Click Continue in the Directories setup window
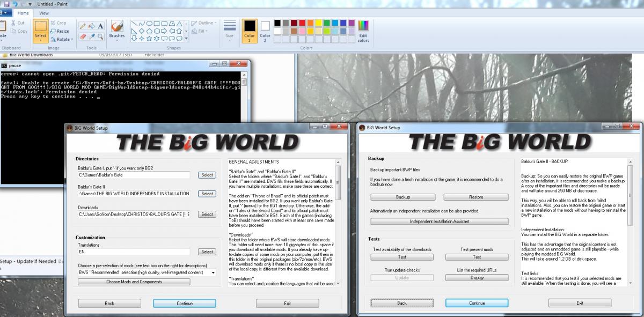Screen dimensions: 644x317 185,303
